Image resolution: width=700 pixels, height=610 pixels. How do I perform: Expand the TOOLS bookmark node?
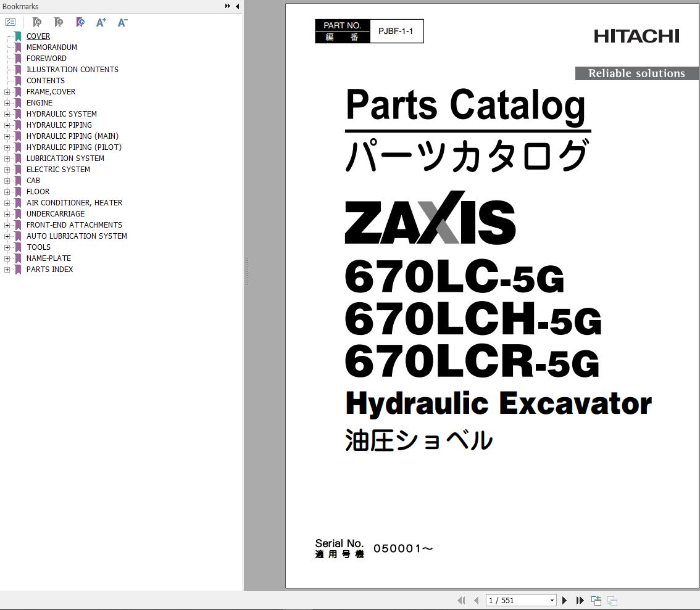[7, 247]
